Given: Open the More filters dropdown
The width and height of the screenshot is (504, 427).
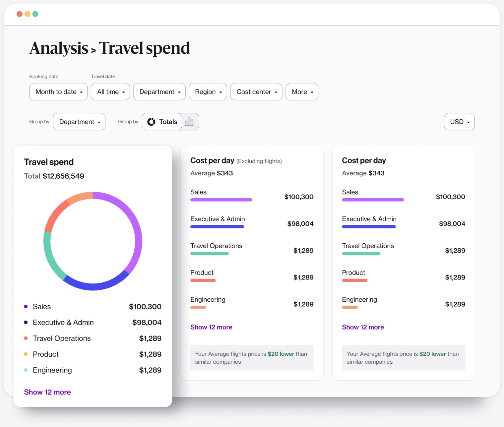Looking at the screenshot, I should pos(302,91).
